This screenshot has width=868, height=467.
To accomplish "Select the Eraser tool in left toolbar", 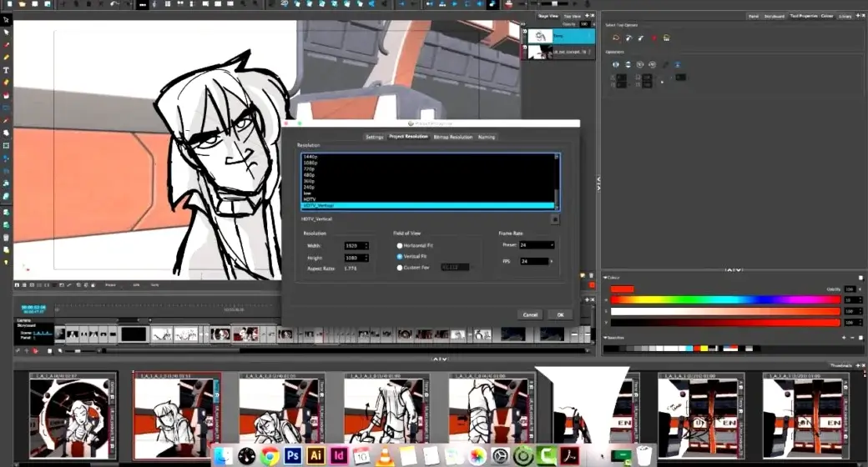I will tap(6, 83).
